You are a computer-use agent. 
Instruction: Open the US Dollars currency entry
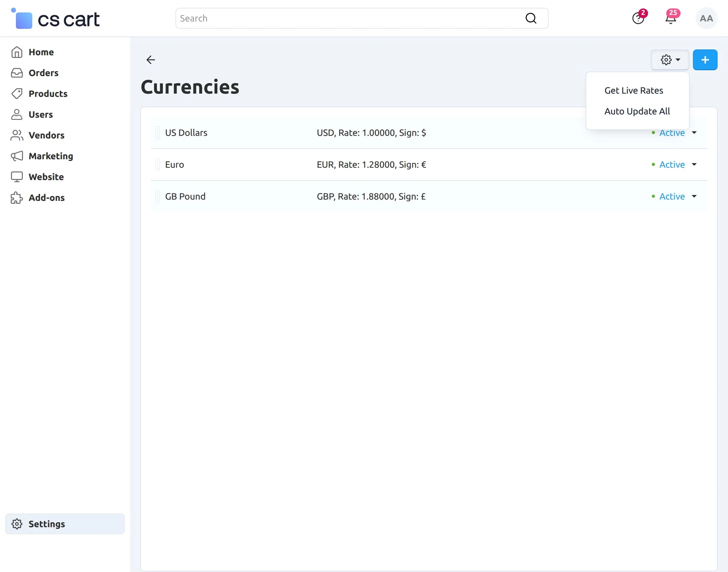pos(186,133)
